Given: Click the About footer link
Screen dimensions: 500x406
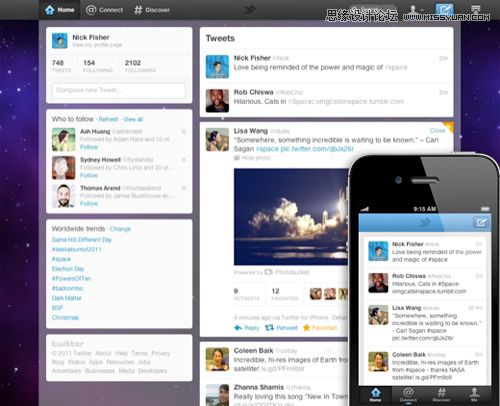Looking at the screenshot, I should click(103, 353).
